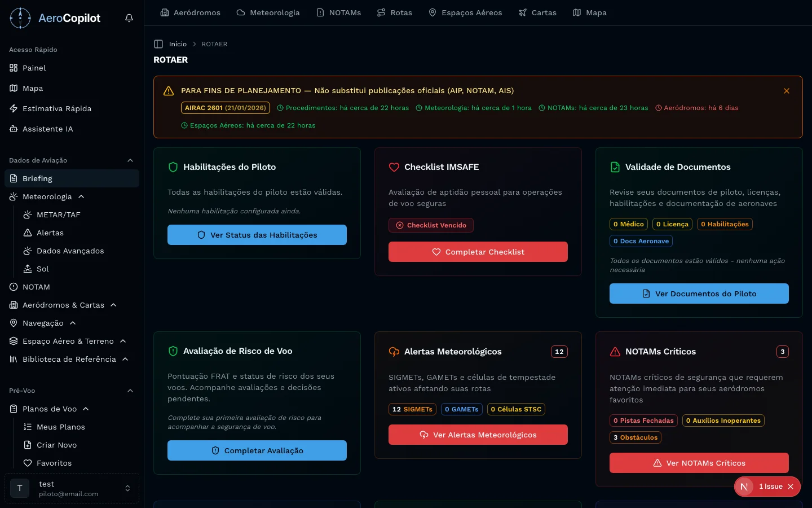Go to Início breadcrumb link
Image resolution: width=812 pixels, height=508 pixels.
coord(178,44)
